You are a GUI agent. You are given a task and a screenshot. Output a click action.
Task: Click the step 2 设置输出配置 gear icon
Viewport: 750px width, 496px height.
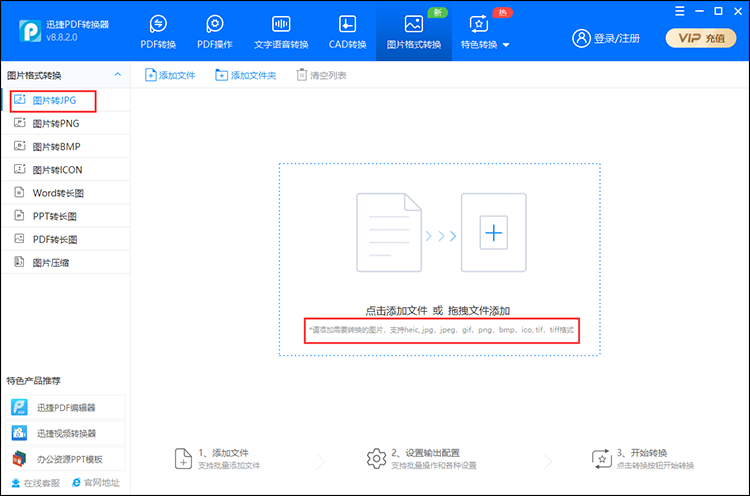coord(376,459)
